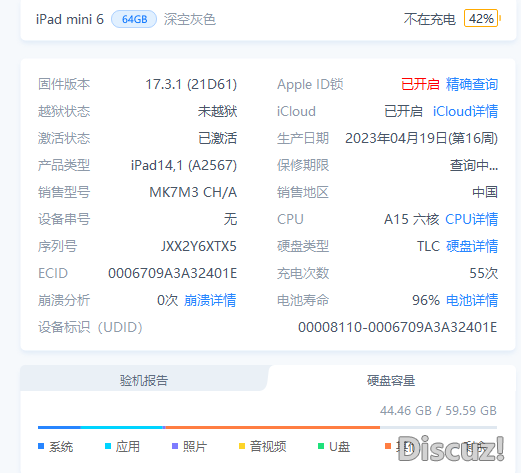This screenshot has height=473, width=521.
Task: Click the red 已开启 Apple ID lock status
Action: (x=420, y=84)
